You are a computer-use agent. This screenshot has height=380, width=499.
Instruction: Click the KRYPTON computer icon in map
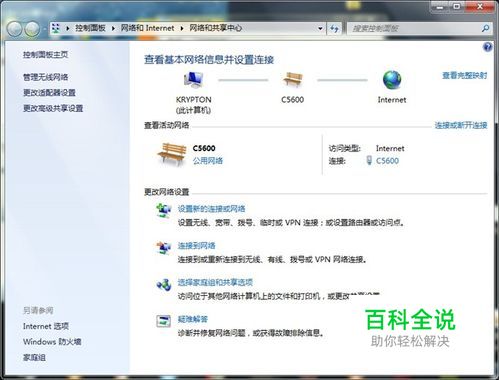click(193, 80)
